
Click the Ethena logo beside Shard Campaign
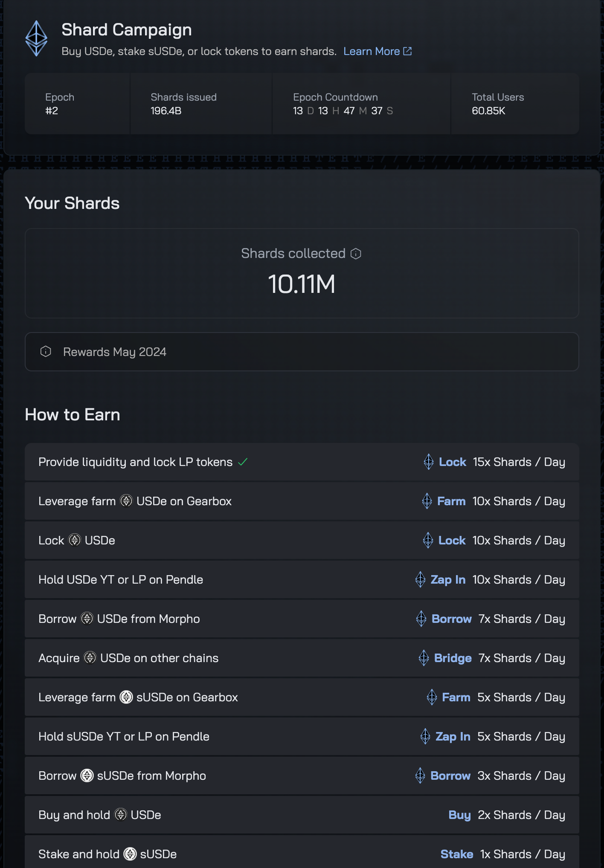pos(36,38)
